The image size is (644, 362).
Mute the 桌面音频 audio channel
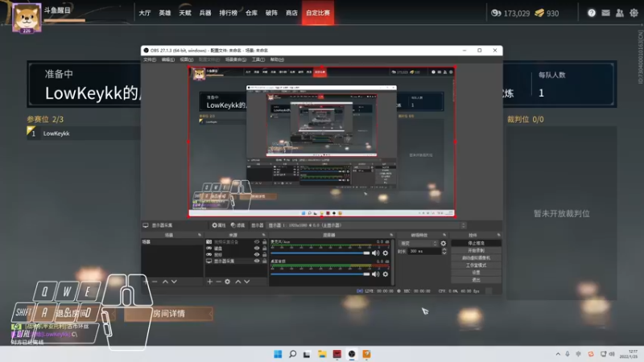pyautogui.click(x=375, y=274)
